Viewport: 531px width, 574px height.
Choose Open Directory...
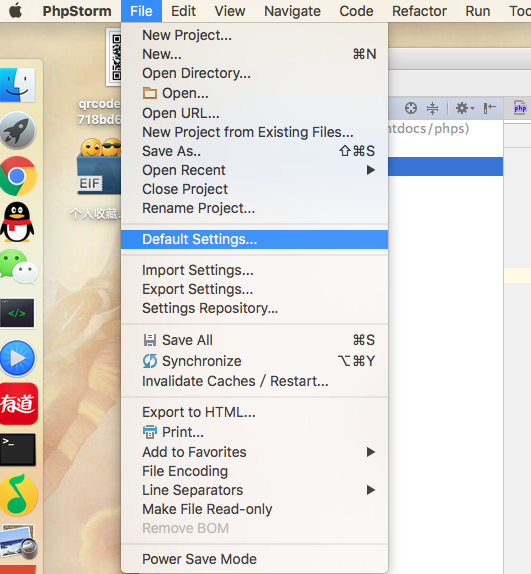coord(254,73)
